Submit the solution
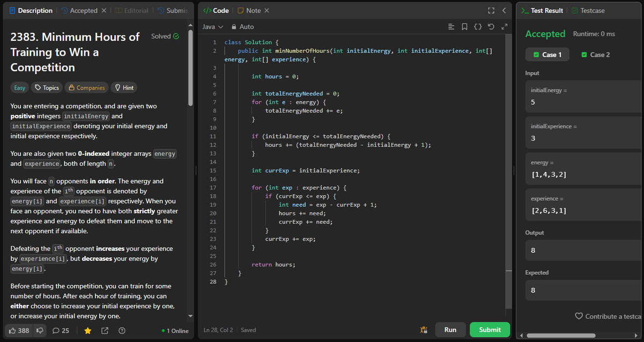Viewport: 644px width, 342px height. point(489,330)
